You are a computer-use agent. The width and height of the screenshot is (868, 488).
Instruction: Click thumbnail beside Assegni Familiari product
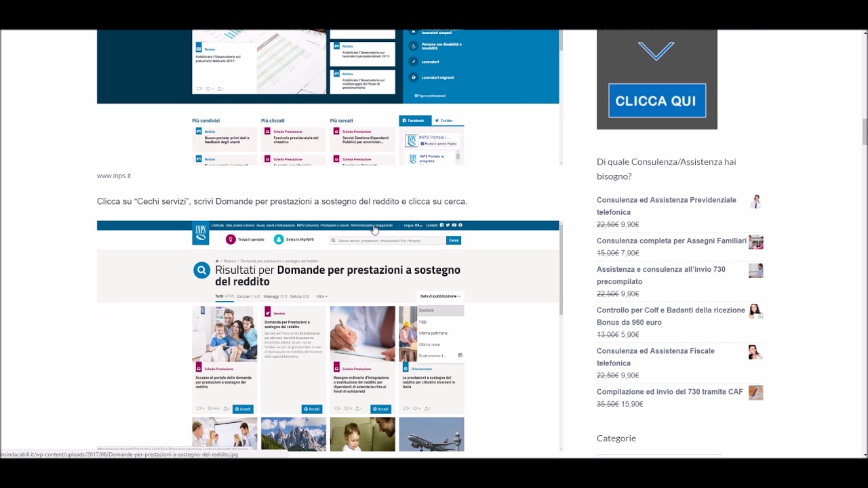point(756,242)
